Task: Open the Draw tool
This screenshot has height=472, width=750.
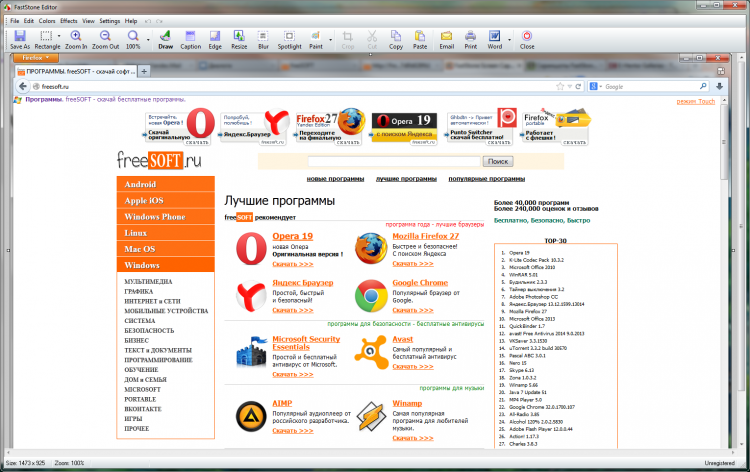Action: (x=165, y=40)
